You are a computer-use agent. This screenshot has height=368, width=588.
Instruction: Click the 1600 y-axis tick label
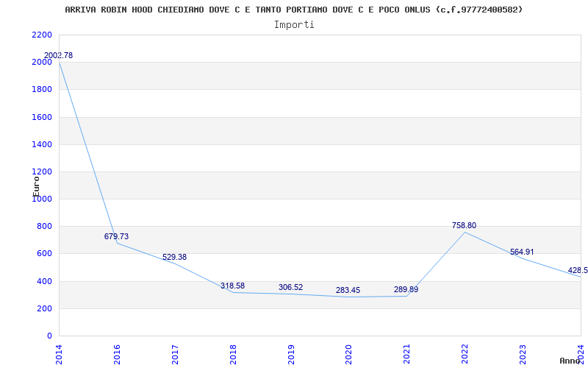pyautogui.click(x=42, y=117)
